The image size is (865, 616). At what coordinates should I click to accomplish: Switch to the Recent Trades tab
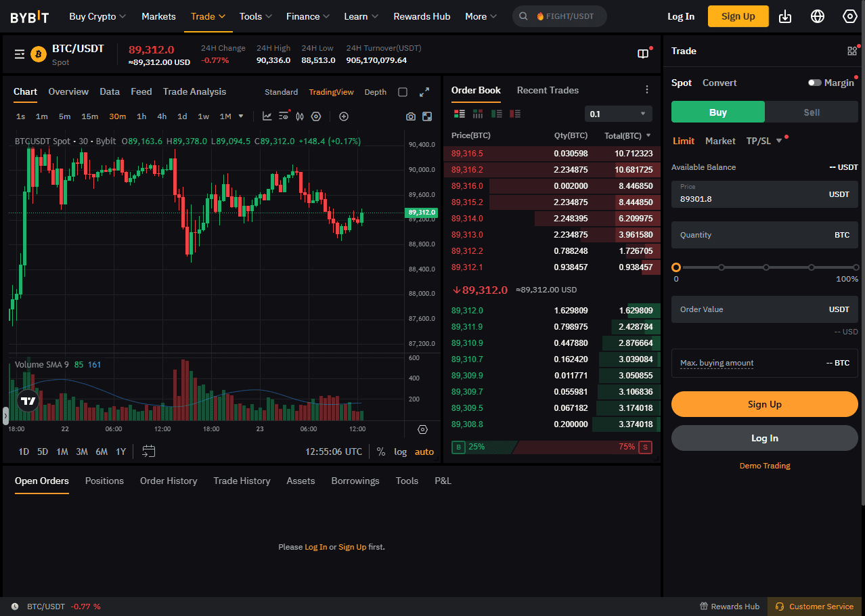[548, 90]
